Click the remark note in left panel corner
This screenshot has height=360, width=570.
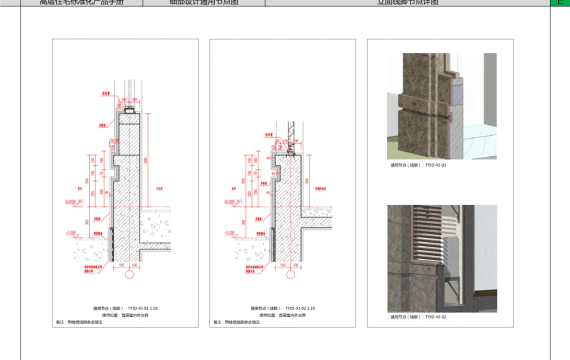[x=79, y=322]
